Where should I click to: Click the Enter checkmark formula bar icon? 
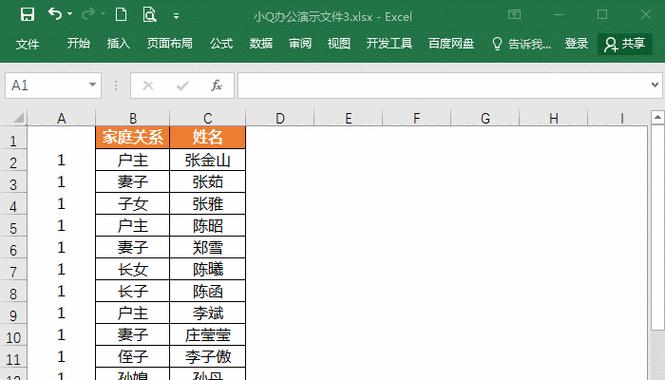[183, 86]
